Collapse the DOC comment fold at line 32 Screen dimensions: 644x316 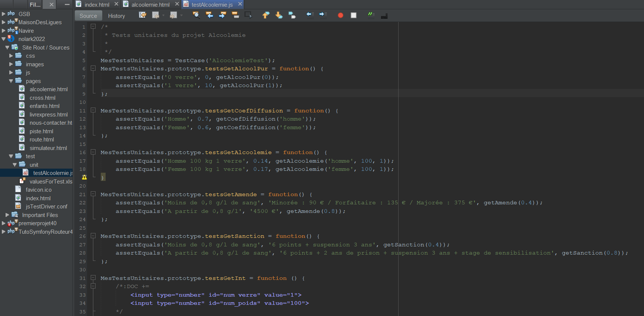pos(93,286)
